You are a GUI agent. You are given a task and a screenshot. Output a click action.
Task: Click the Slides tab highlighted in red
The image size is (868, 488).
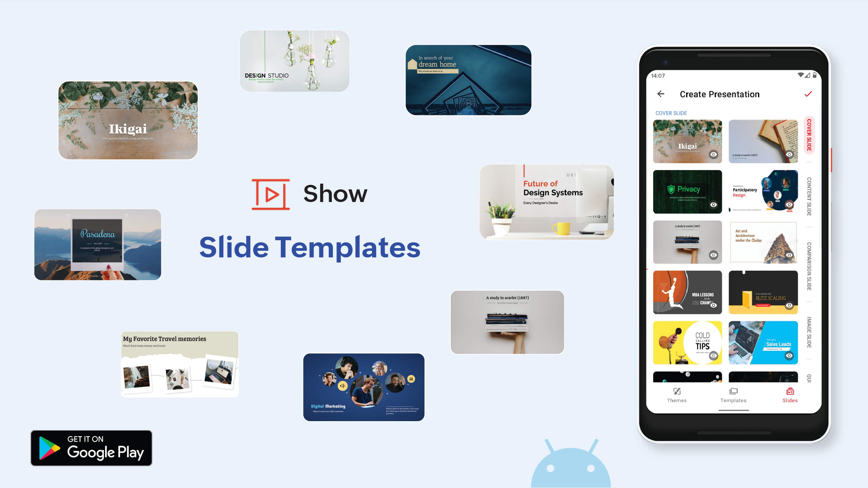(790, 394)
